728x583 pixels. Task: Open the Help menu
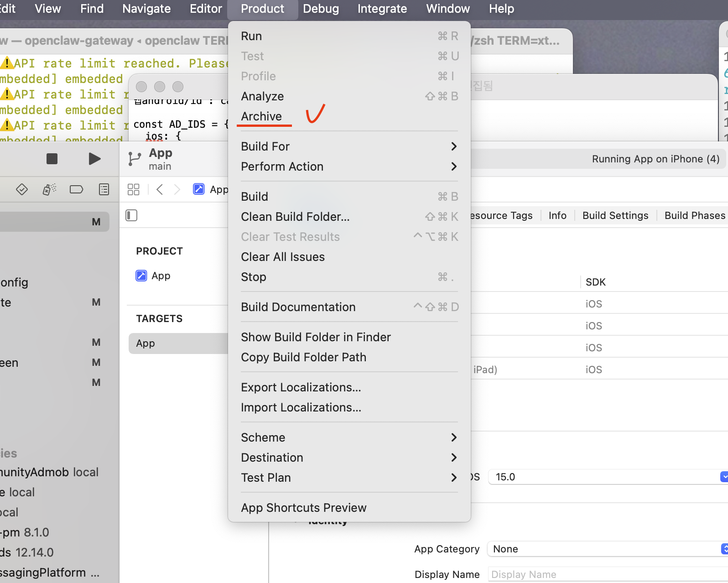pyautogui.click(x=502, y=9)
